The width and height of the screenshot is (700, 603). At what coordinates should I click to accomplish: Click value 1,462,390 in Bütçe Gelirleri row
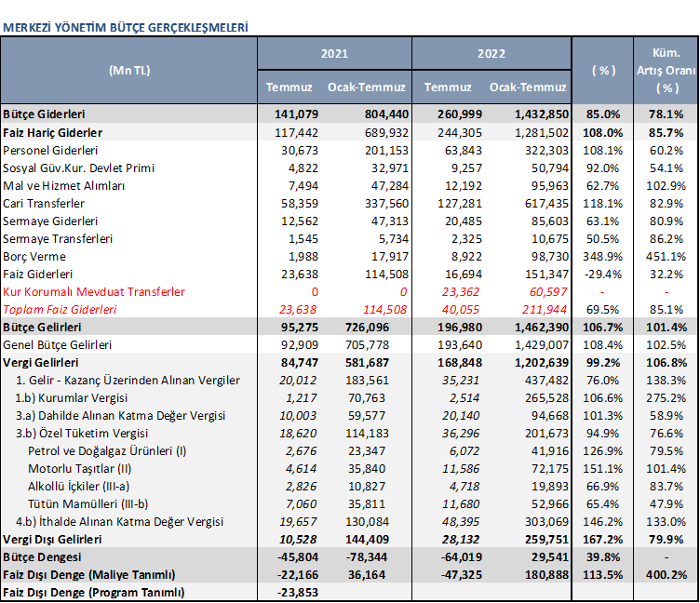coord(542,328)
